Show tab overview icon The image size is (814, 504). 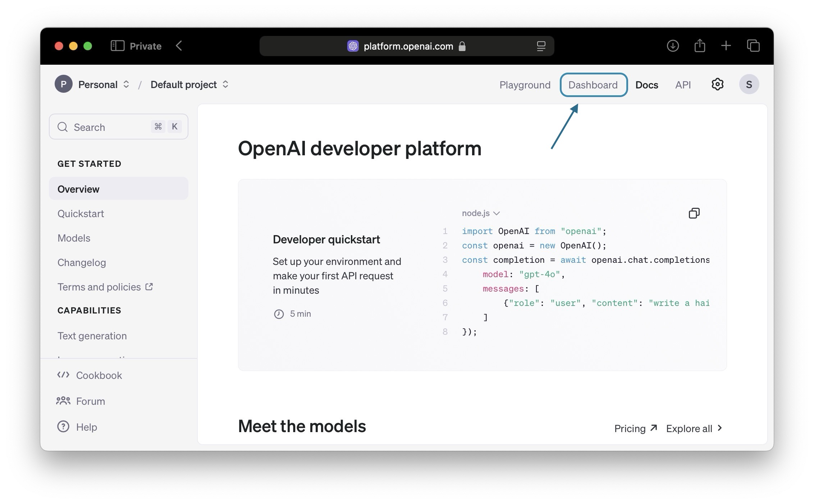point(753,46)
